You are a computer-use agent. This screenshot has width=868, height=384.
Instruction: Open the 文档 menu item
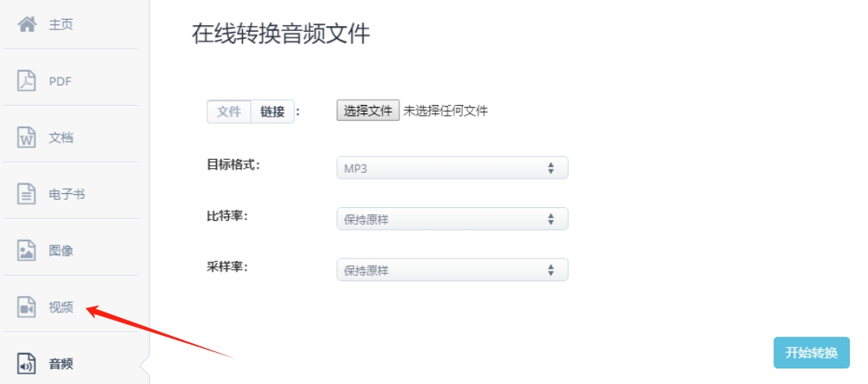pos(61,138)
